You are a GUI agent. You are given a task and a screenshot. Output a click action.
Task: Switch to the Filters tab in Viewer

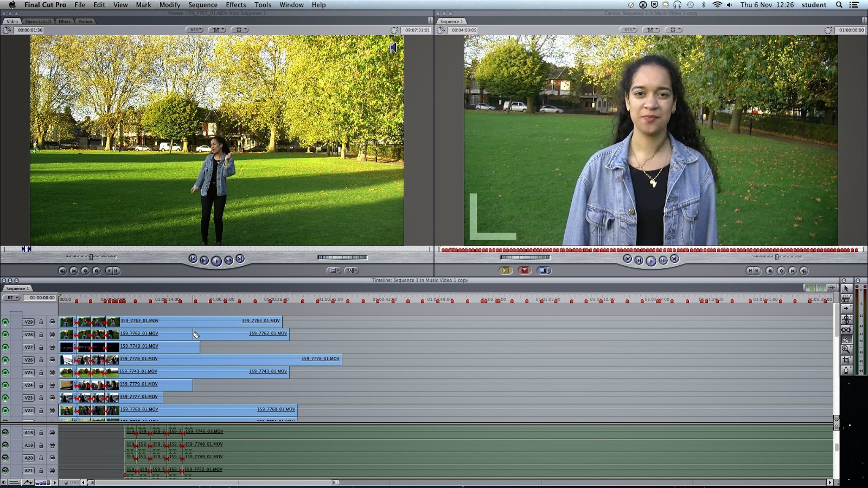click(x=65, y=21)
